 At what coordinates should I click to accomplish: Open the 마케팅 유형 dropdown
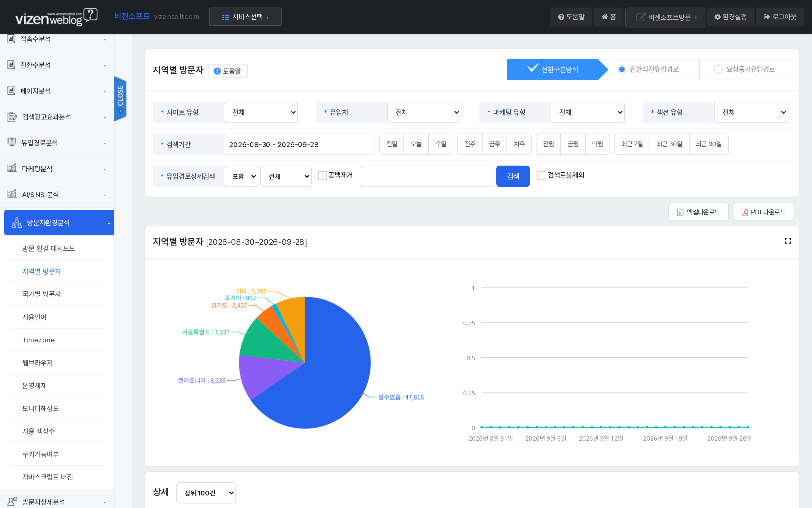588,112
